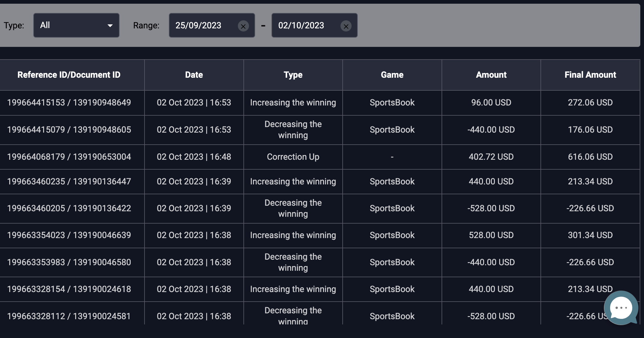
Task: Click the Date column header
Action: [x=194, y=75]
